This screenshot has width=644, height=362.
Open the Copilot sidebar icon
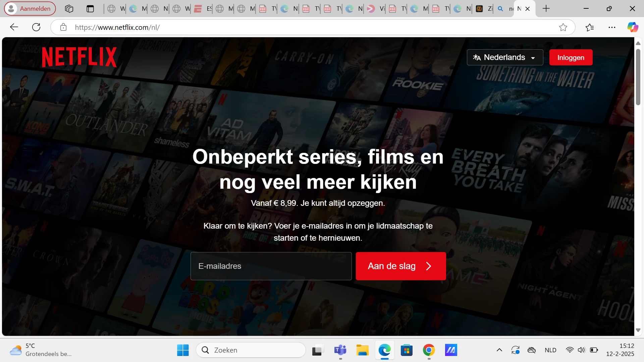point(633,27)
